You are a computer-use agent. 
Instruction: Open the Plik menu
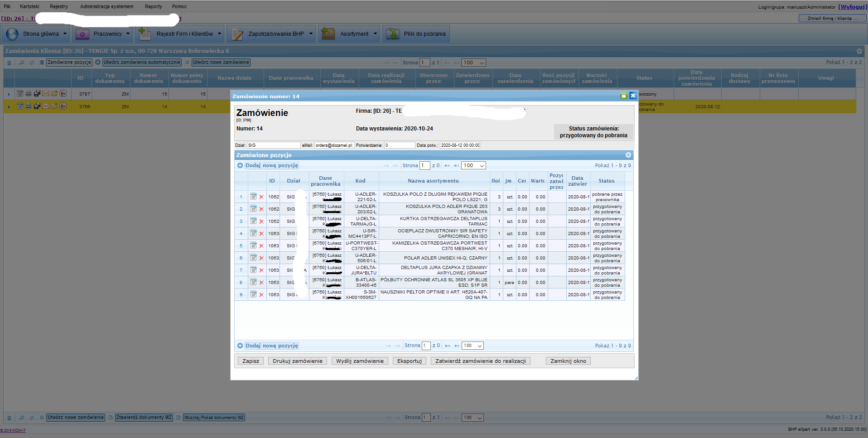[x=7, y=6]
